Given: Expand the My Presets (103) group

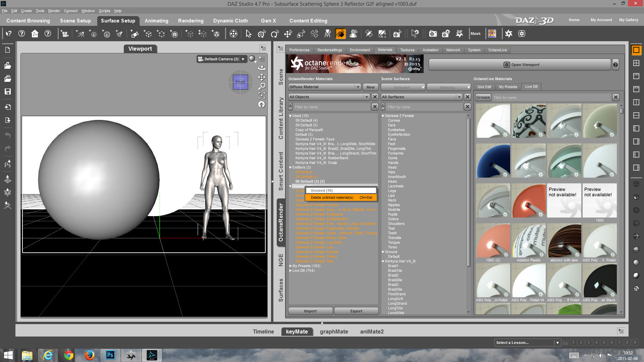Looking at the screenshot, I should pos(290,266).
